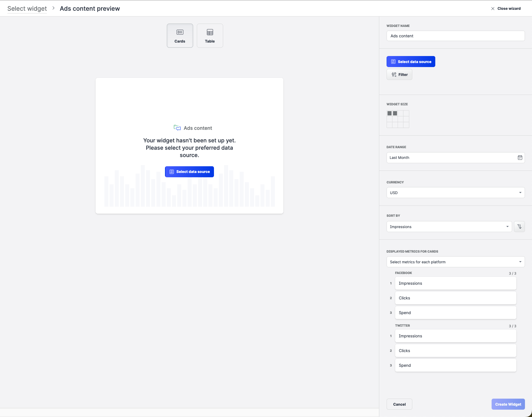Click the X icon to close wizard
This screenshot has width=532, height=417.
[x=493, y=9]
